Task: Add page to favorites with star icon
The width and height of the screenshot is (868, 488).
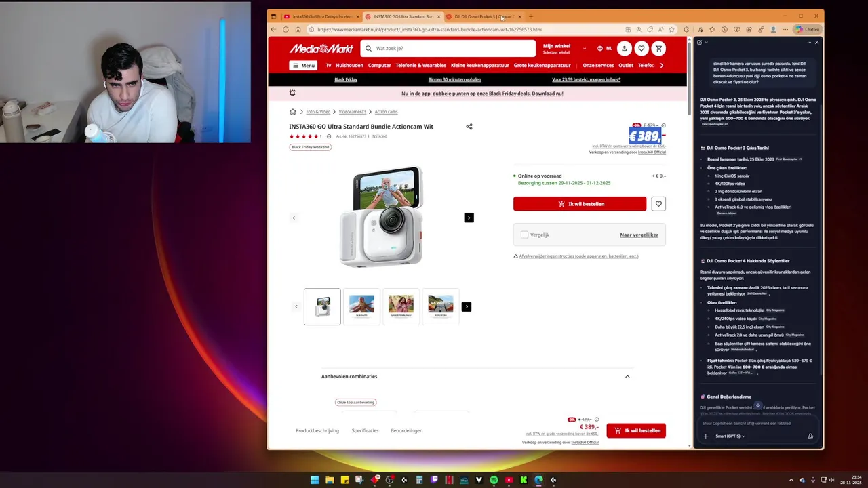Action: click(672, 29)
